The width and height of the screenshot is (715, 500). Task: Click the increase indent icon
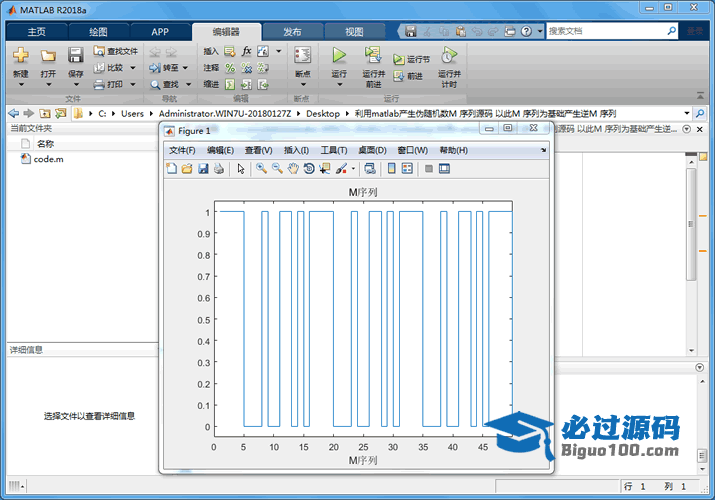coord(247,84)
